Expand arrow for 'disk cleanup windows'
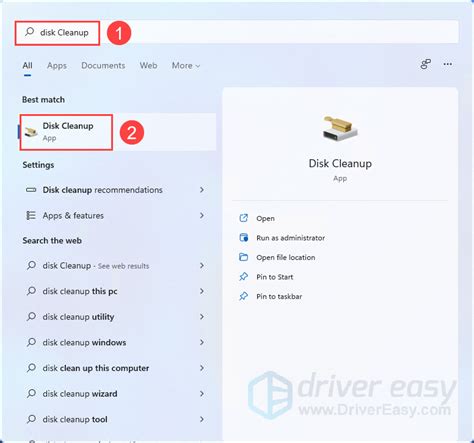474x443 pixels. point(202,342)
